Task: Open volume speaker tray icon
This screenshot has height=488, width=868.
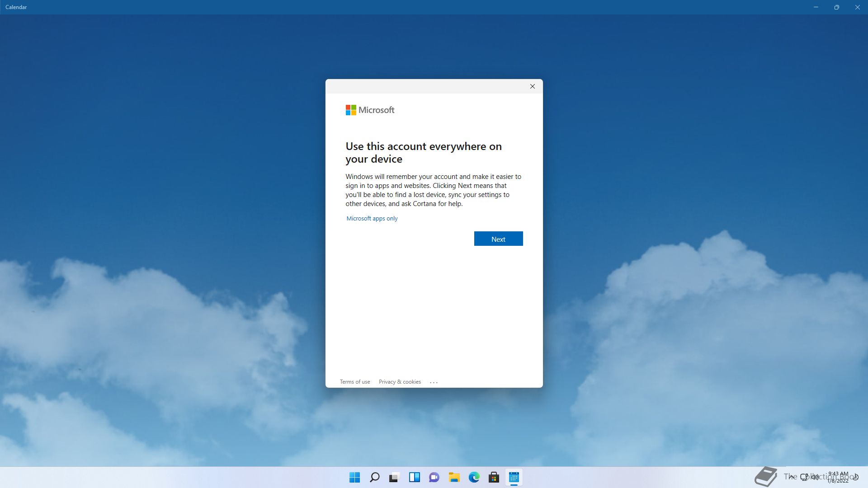Action: (815, 477)
